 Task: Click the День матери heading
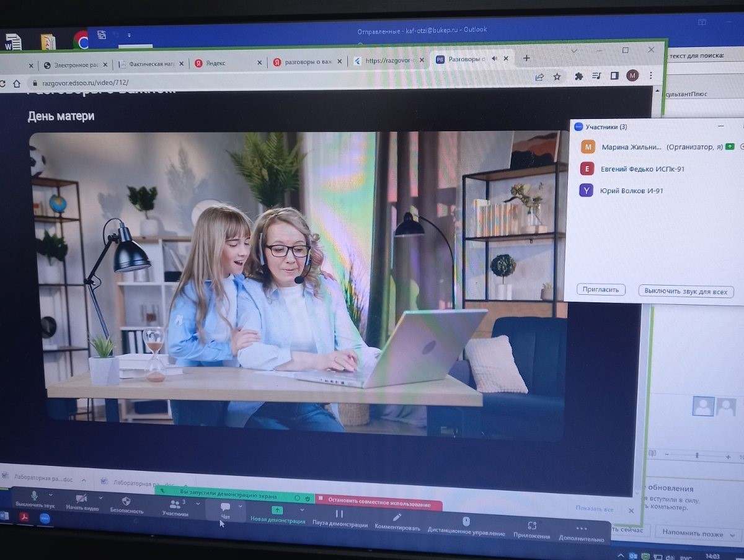[x=61, y=116]
